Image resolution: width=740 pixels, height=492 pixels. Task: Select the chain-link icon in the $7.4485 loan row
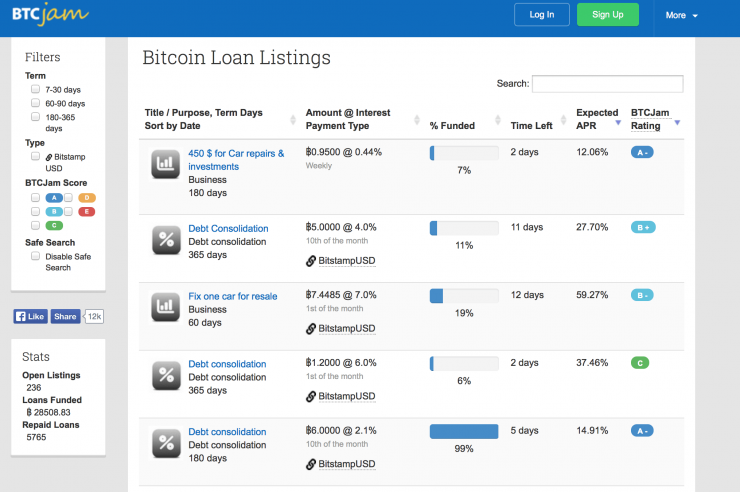coord(311,329)
